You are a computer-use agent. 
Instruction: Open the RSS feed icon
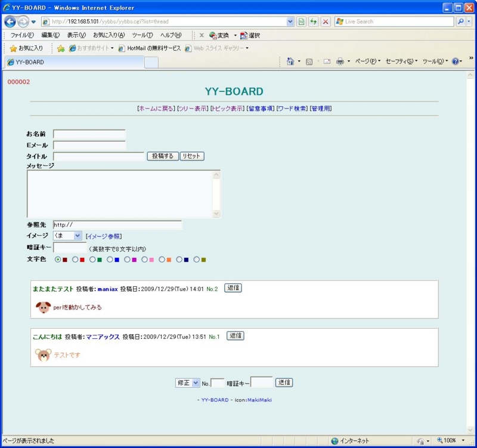[x=308, y=61]
